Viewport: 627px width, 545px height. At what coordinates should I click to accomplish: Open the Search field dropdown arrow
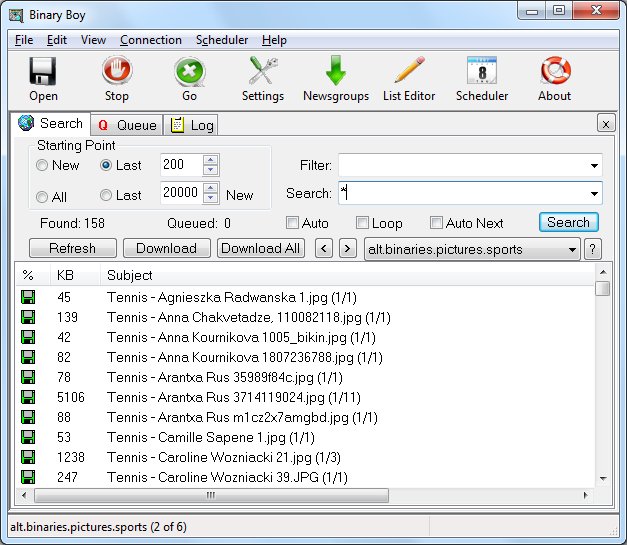(x=595, y=193)
